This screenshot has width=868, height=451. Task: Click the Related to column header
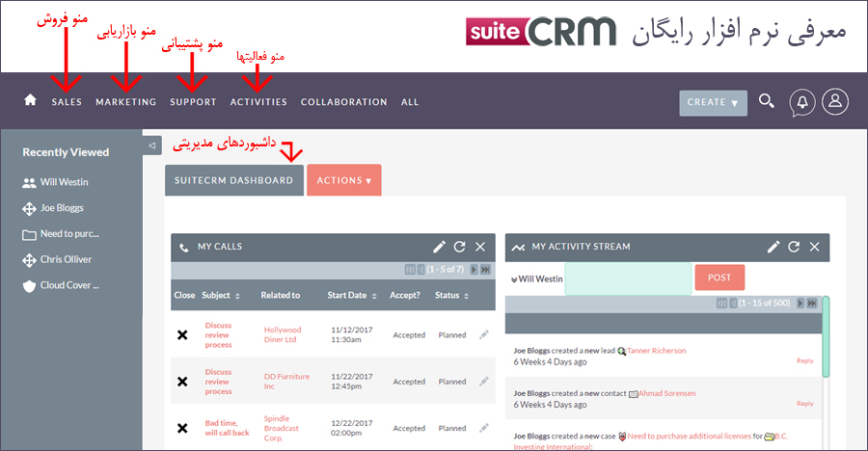[280, 296]
